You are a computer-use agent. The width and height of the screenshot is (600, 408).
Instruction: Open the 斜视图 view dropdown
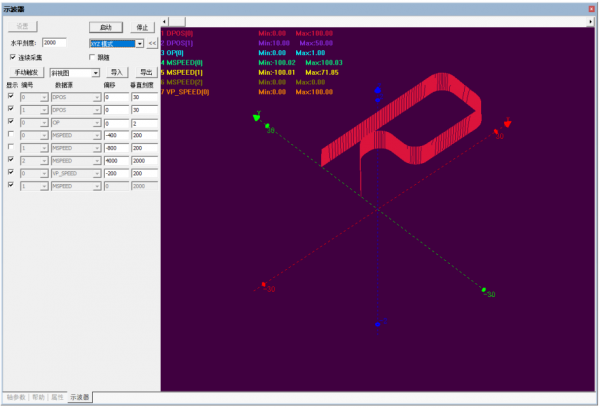pyautogui.click(x=95, y=73)
